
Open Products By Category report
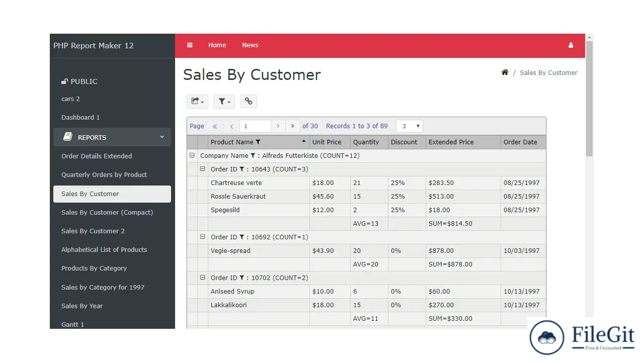click(94, 268)
